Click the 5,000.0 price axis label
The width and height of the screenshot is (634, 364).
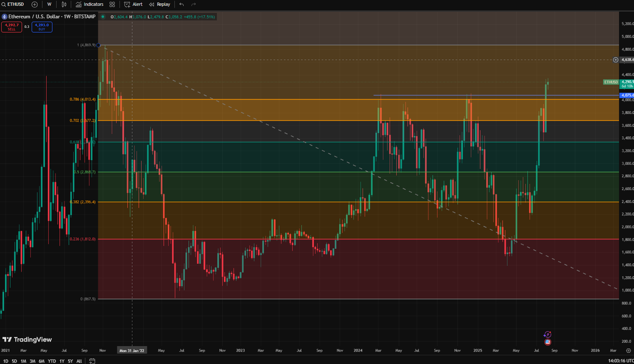(x=627, y=36)
